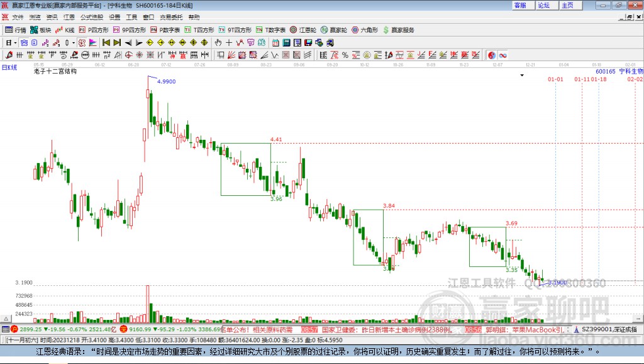Image resolution: width=644 pixels, height=364 pixels.
Task: Open the 赢家轮 wheel tool
Action: point(334,30)
